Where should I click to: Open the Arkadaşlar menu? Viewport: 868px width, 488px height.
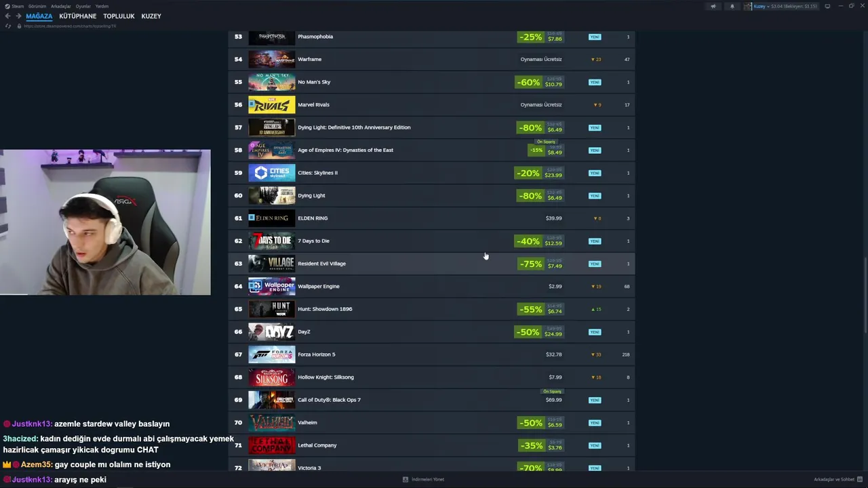[x=61, y=6]
